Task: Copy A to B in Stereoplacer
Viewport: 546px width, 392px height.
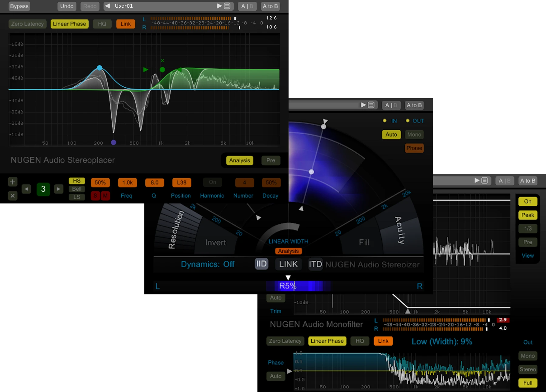Action: point(270,6)
